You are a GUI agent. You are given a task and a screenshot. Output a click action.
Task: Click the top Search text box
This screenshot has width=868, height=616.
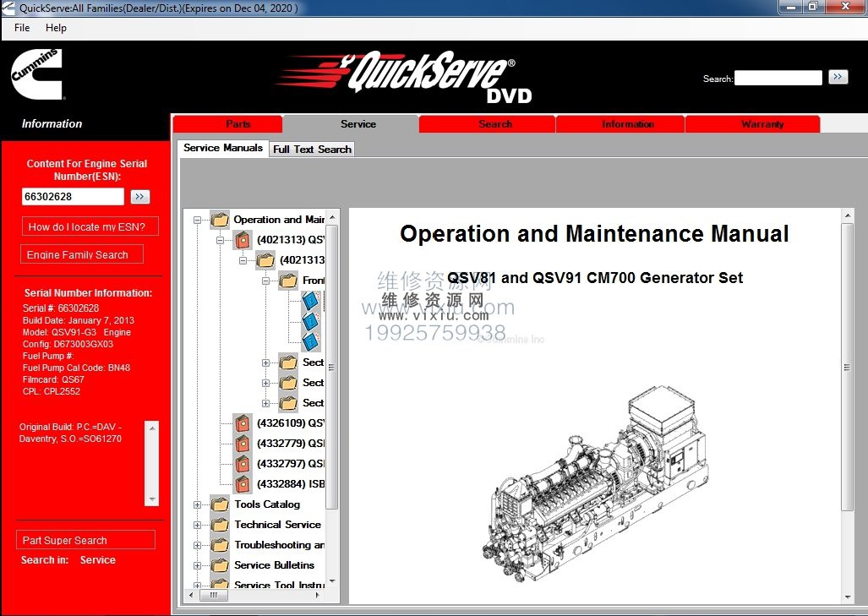tap(778, 78)
